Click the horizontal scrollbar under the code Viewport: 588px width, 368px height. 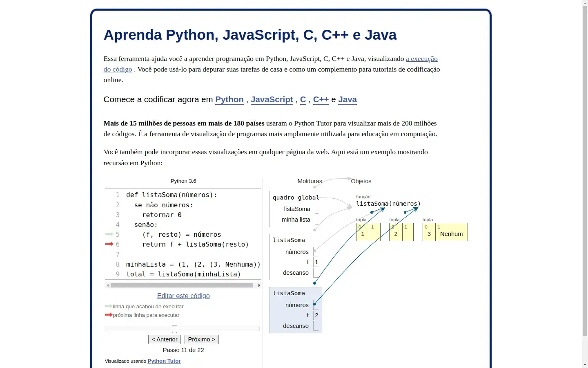pyautogui.click(x=182, y=285)
